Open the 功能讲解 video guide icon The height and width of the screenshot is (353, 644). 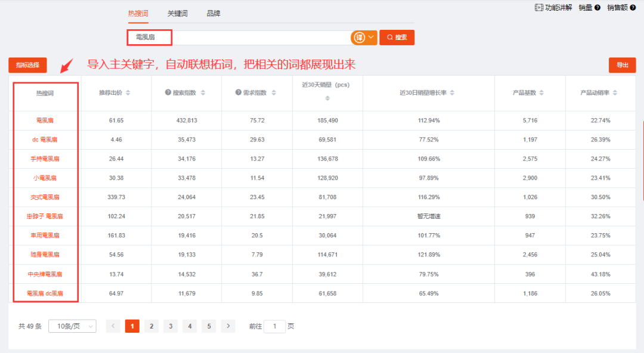pyautogui.click(x=540, y=8)
